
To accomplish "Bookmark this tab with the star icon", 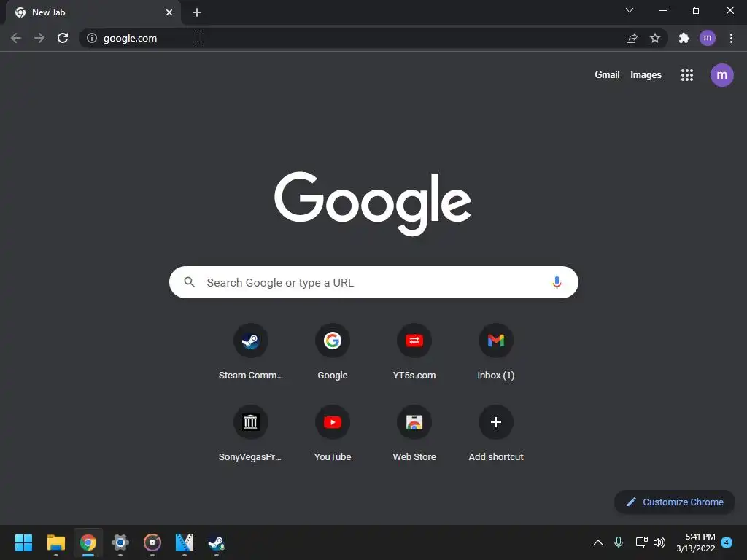I will [x=655, y=38].
